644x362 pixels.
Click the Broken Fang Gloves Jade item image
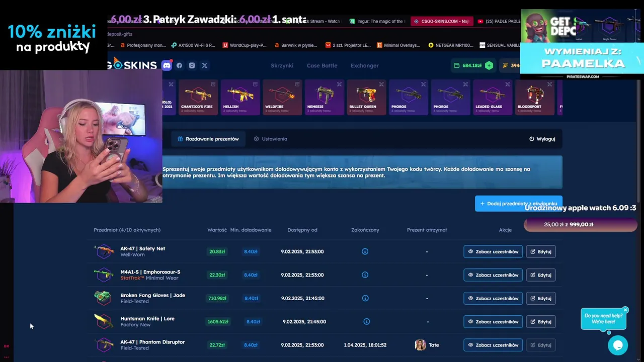point(103,298)
